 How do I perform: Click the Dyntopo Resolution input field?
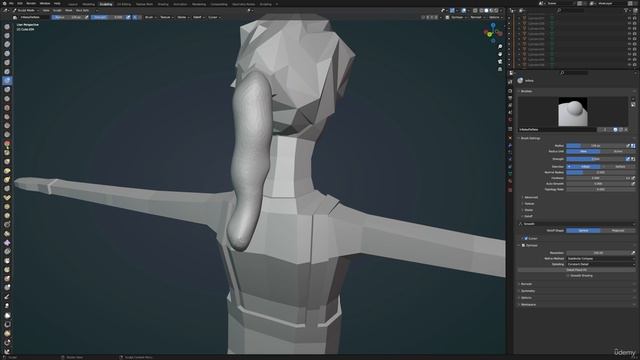pos(598,253)
